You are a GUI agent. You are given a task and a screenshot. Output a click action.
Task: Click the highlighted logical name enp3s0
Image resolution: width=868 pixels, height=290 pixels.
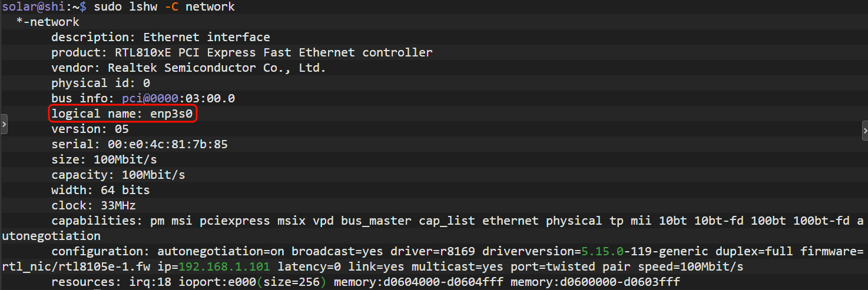171,114
